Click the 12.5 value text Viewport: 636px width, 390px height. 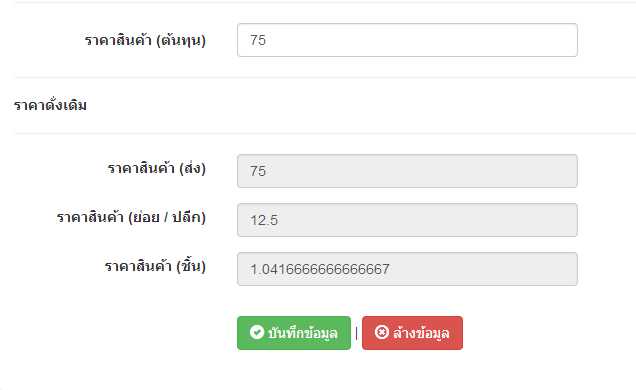(x=264, y=221)
